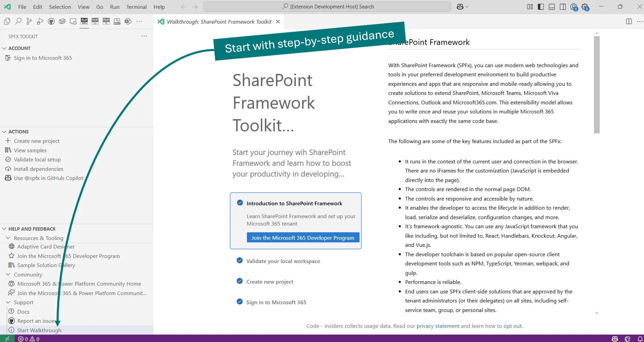The height and width of the screenshot is (342, 644).
Task: Open the privacy statement link
Action: point(438,326)
